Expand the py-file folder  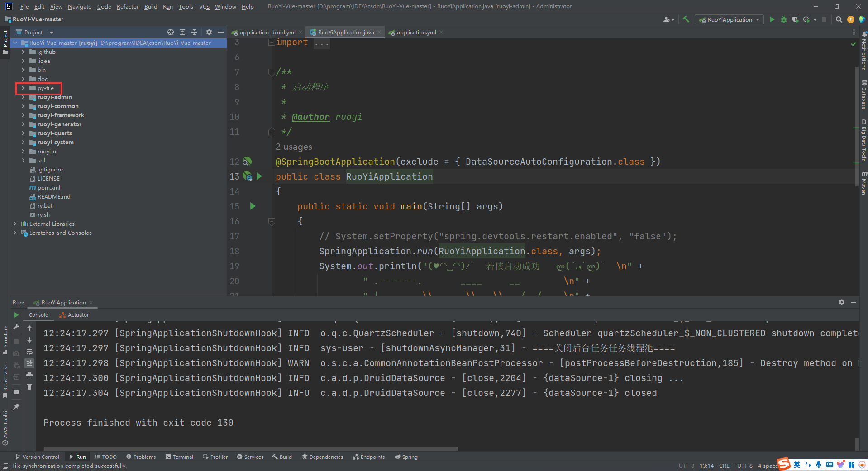click(23, 88)
